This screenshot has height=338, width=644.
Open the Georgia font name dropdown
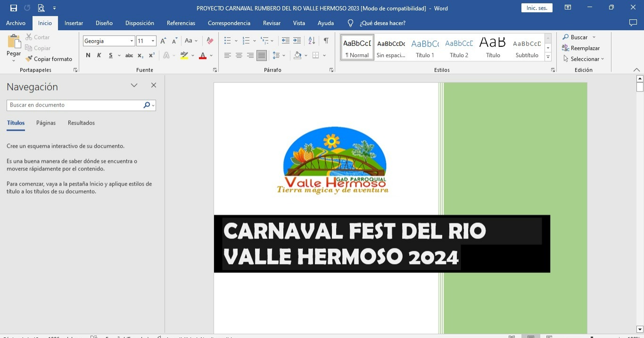[x=132, y=42]
